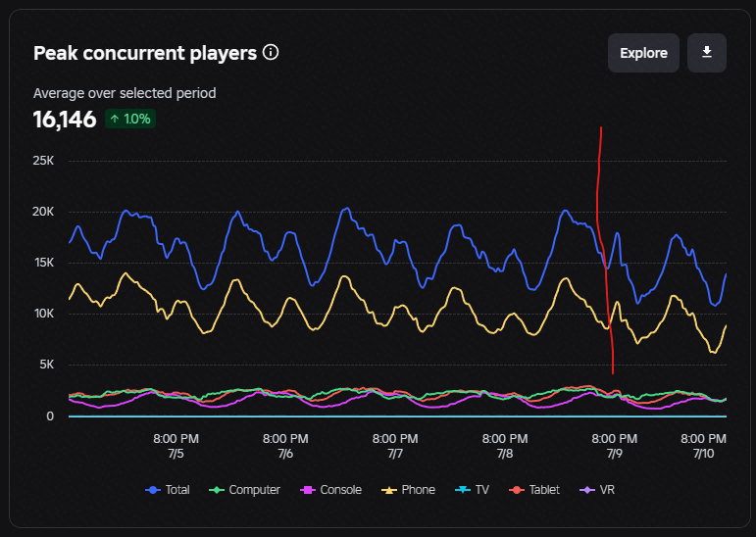Toggle the Computer series in the legend

[x=244, y=490]
